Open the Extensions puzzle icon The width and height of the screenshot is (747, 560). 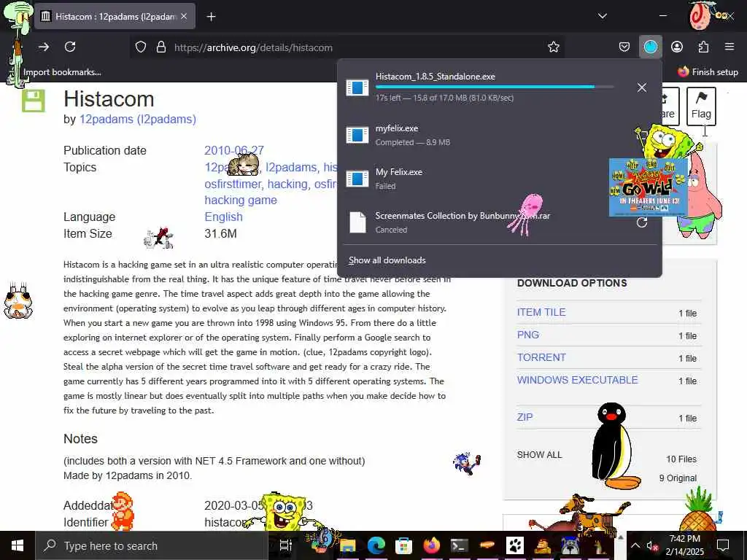[703, 47]
